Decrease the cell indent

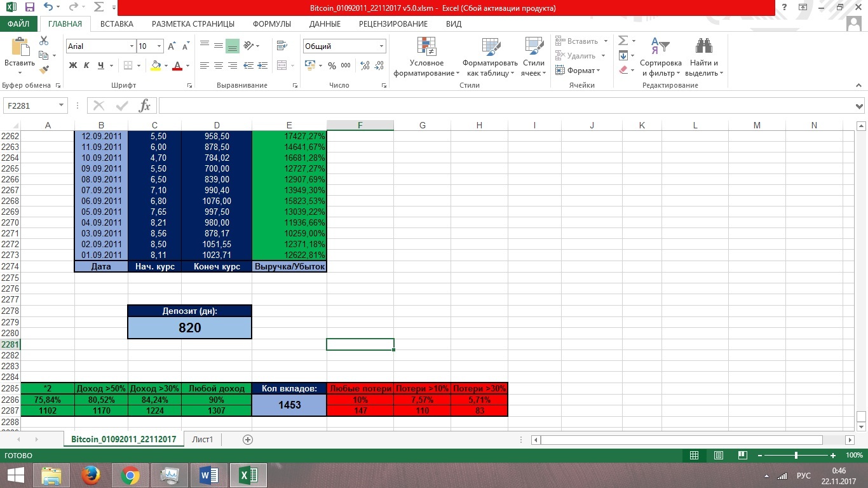[248, 65]
